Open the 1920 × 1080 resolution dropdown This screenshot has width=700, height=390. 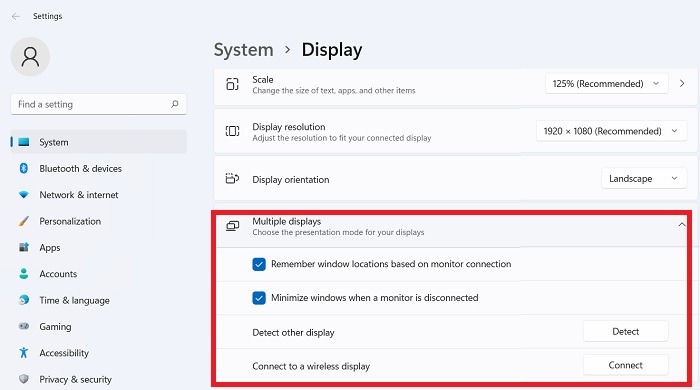[611, 131]
